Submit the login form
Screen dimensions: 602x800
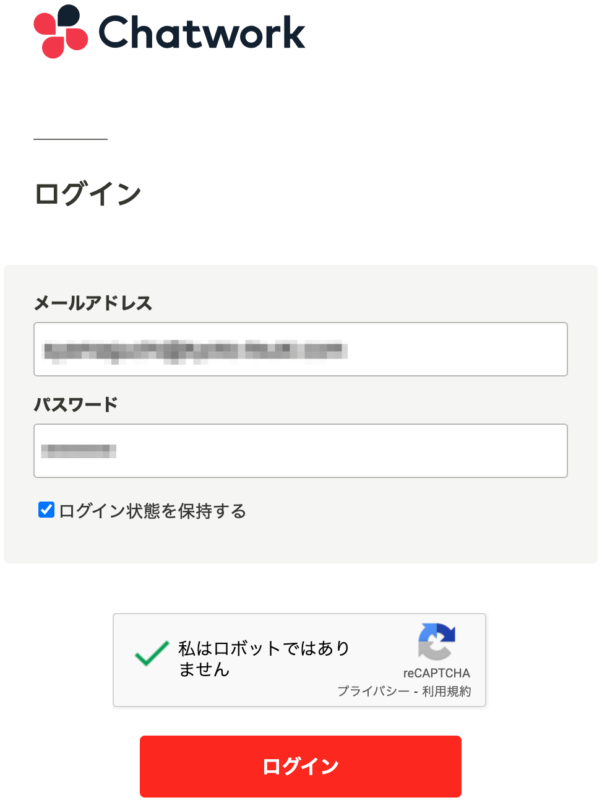[301, 766]
